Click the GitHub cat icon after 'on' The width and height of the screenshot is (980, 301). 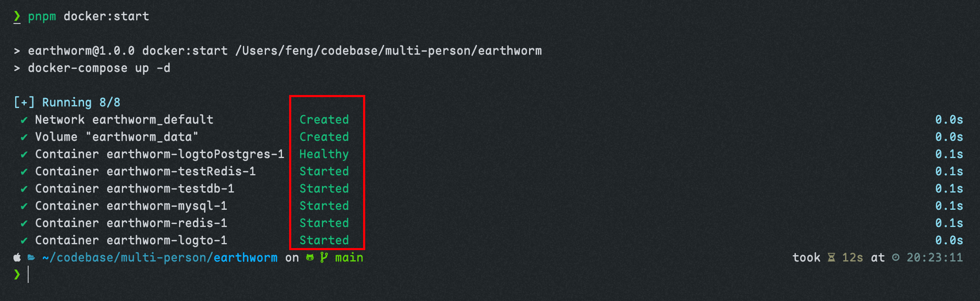[x=310, y=257]
